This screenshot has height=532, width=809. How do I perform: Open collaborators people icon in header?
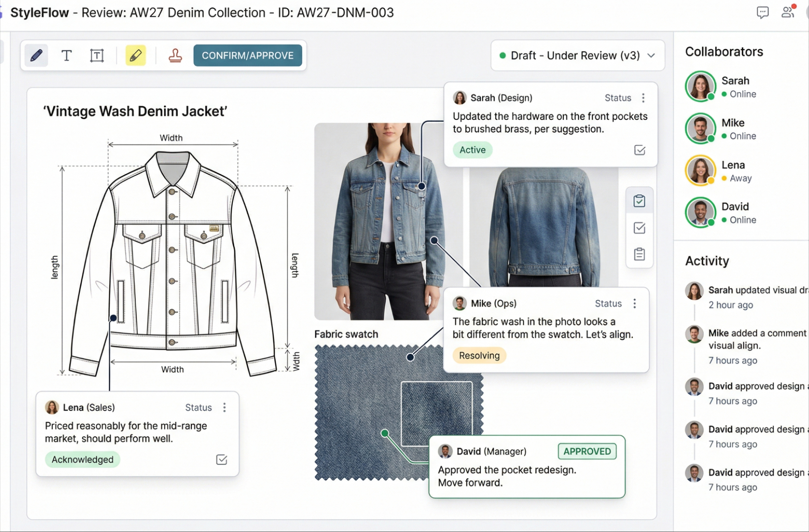[788, 12]
